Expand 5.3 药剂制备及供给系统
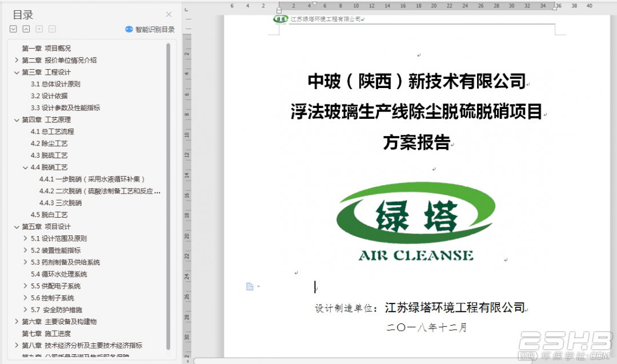 (25, 262)
